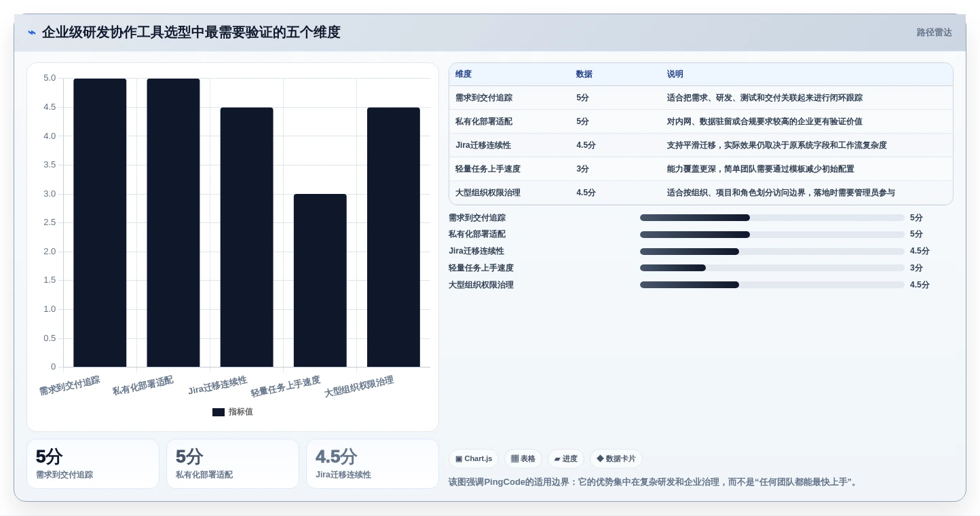Click the 5.0 y-axis tick label
The height and width of the screenshot is (516, 980).
click(50, 78)
